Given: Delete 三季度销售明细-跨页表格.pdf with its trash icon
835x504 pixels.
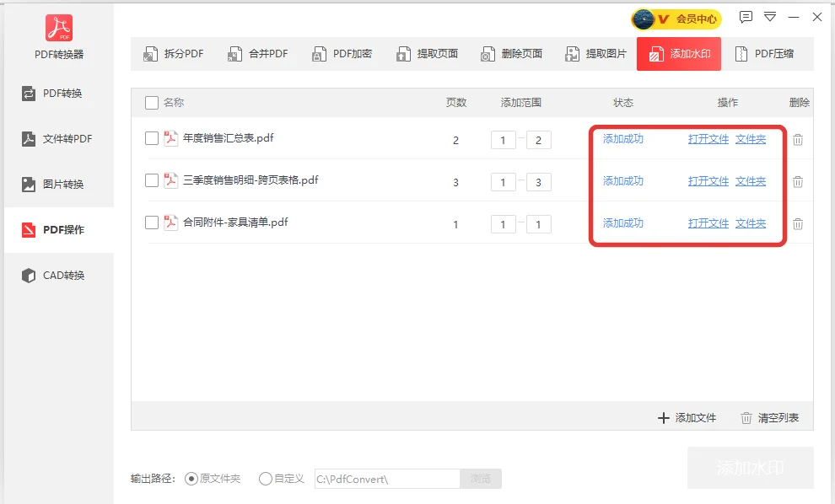Looking at the screenshot, I should (798, 182).
